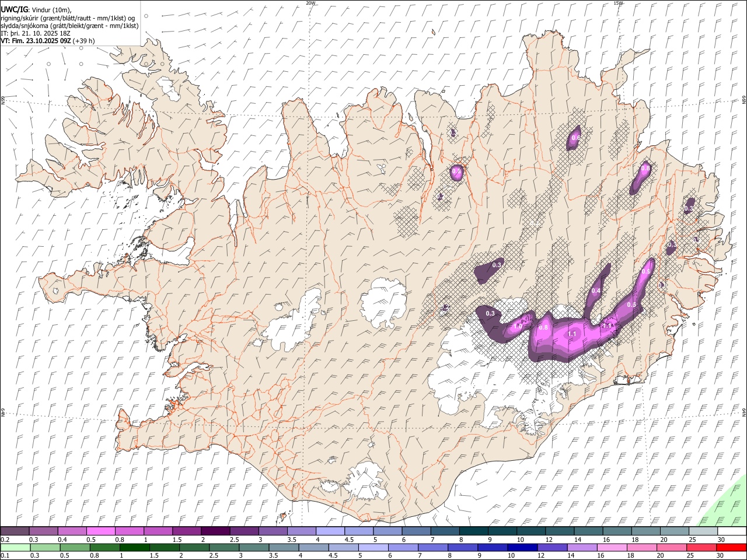Image resolution: width=747 pixels, height=560 pixels.
Task: Click the snow legend swatch starting at 0.2
Action: coord(15,531)
